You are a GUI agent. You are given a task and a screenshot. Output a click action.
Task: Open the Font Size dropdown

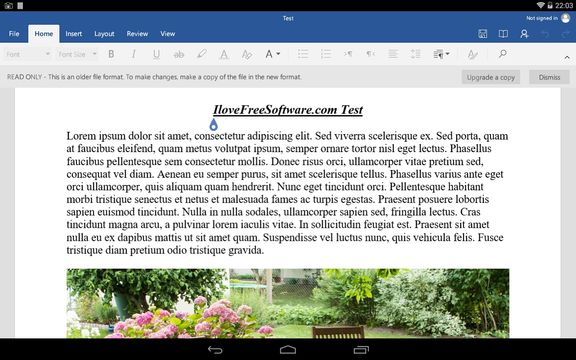pyautogui.click(x=77, y=54)
